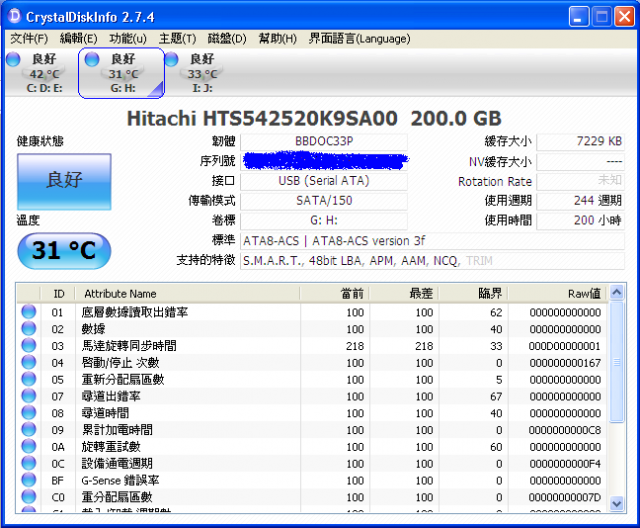Select the 尋道出錯率 row
640x528 pixels.
click(x=312, y=396)
